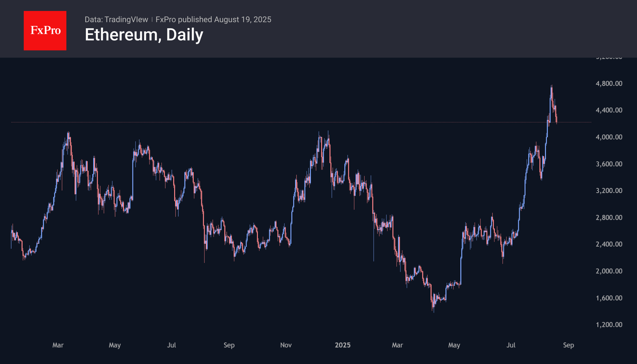Click the "Data: TradingView" source text
Screen dimensions: 637x364
(x=116, y=19)
